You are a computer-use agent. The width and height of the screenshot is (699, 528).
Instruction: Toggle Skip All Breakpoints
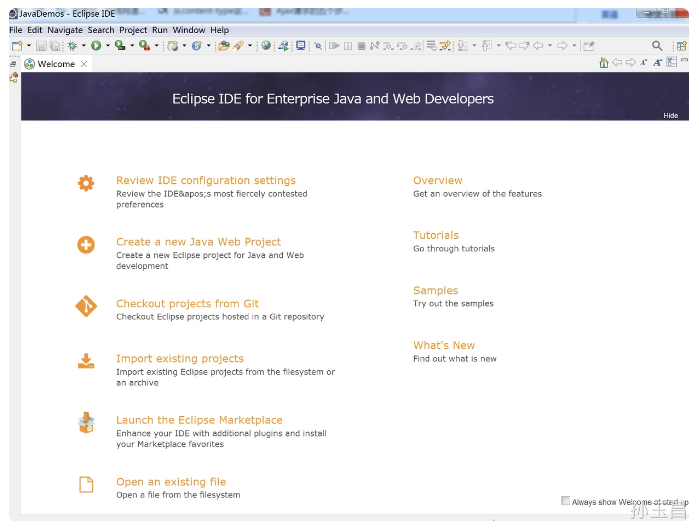tap(318, 45)
